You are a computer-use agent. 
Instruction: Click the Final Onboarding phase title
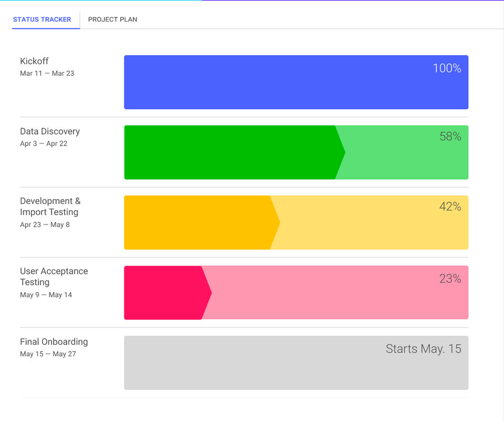[x=54, y=342]
